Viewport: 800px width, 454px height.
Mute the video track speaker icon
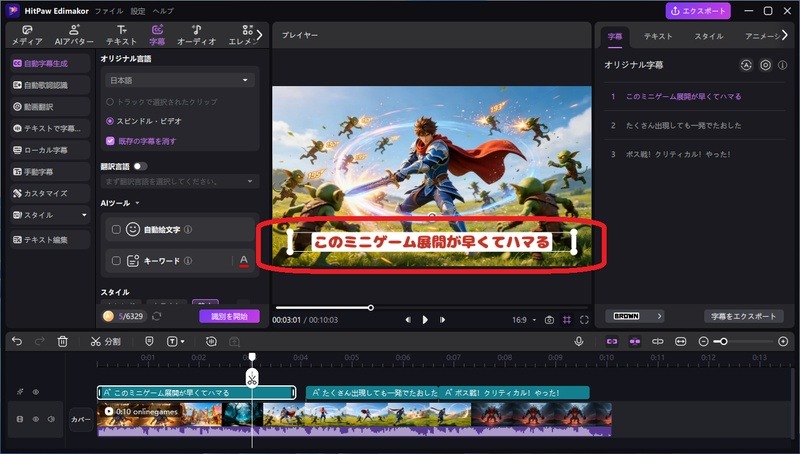51,419
